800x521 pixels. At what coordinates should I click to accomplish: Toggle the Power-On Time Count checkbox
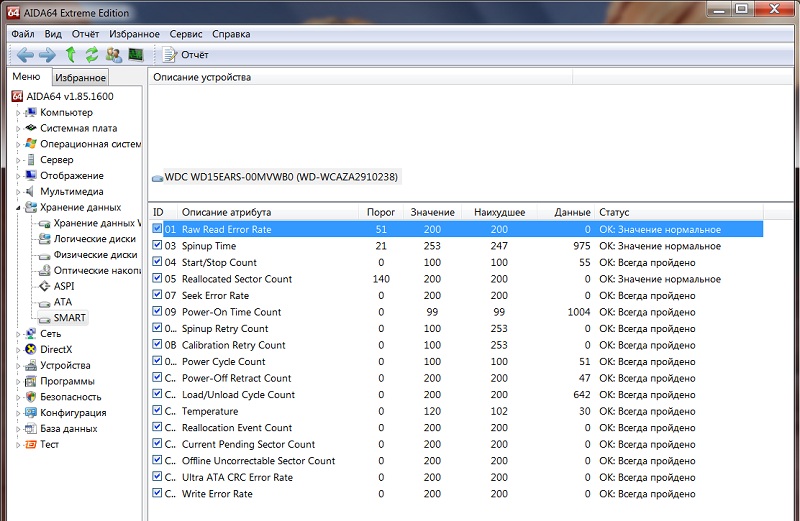pos(157,311)
